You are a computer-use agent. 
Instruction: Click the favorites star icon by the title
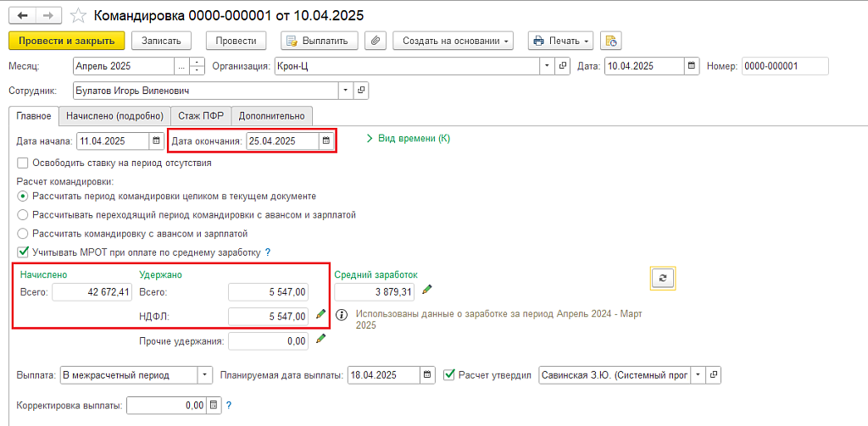[x=77, y=16]
